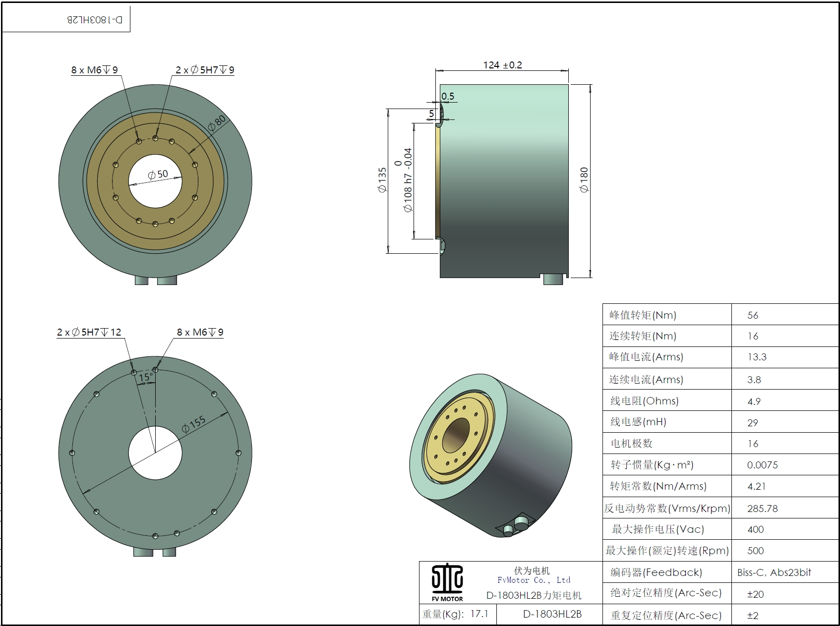Screen dimensions: 840x626
Task: Select the ⌀108 h7 tolerance dimension
Action: [405, 180]
